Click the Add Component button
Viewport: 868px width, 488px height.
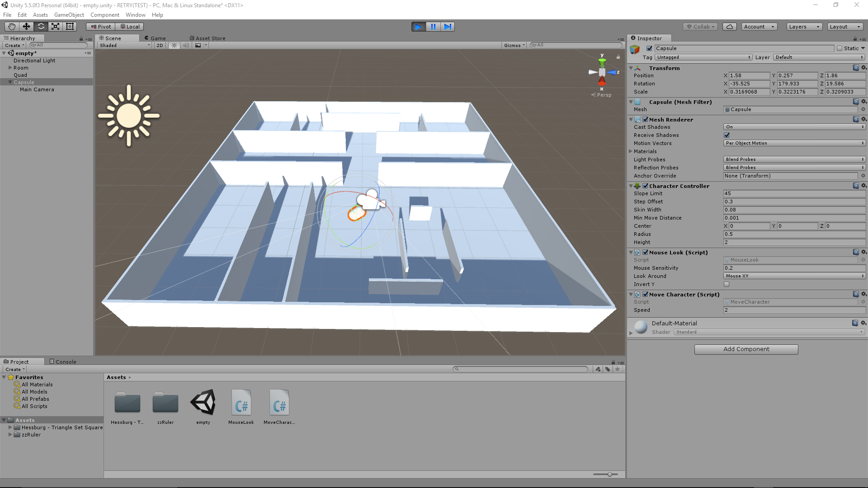(x=746, y=349)
